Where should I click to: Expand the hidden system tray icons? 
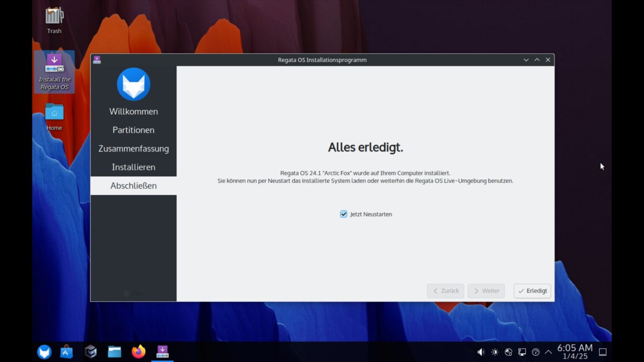click(x=548, y=352)
